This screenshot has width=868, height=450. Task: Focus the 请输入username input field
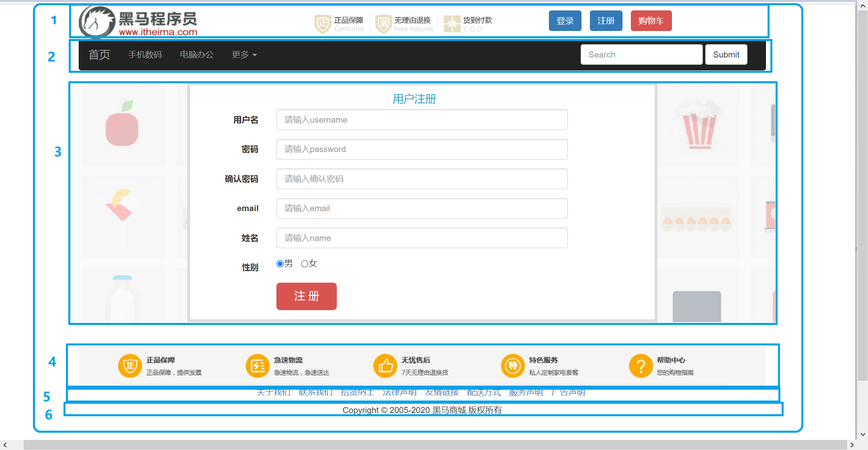coord(422,120)
